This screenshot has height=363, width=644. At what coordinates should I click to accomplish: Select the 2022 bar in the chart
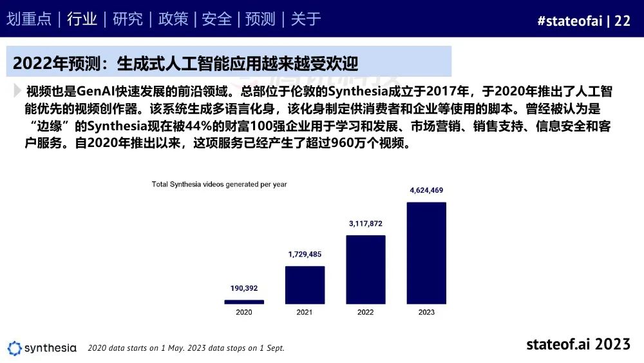(366, 270)
